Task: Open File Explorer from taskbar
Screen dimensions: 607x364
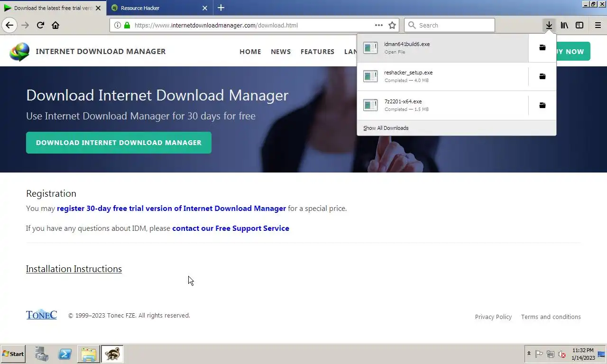Action: click(x=89, y=354)
